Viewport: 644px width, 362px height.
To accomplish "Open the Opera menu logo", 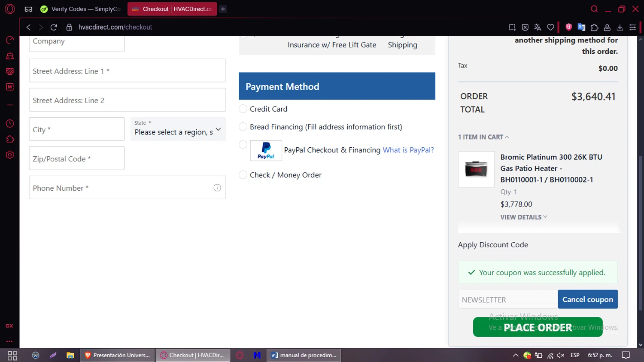I will [9, 9].
